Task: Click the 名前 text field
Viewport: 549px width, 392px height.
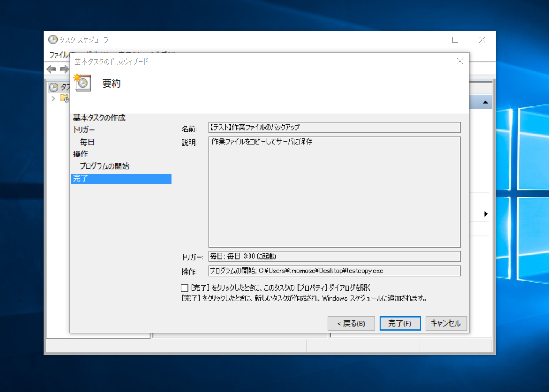Action: click(x=334, y=127)
